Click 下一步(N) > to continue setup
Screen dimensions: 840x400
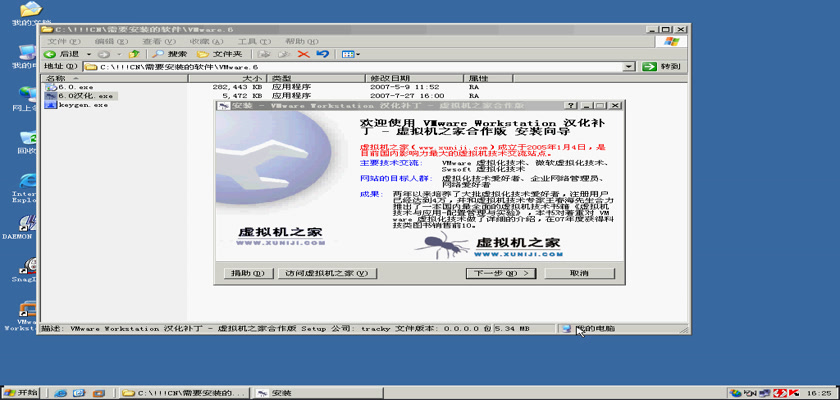tap(500, 274)
